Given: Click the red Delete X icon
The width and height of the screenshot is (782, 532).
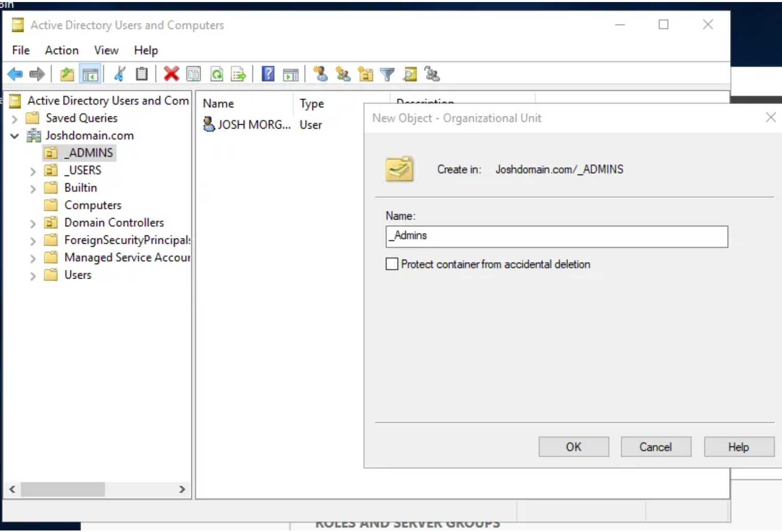Looking at the screenshot, I should (171, 74).
